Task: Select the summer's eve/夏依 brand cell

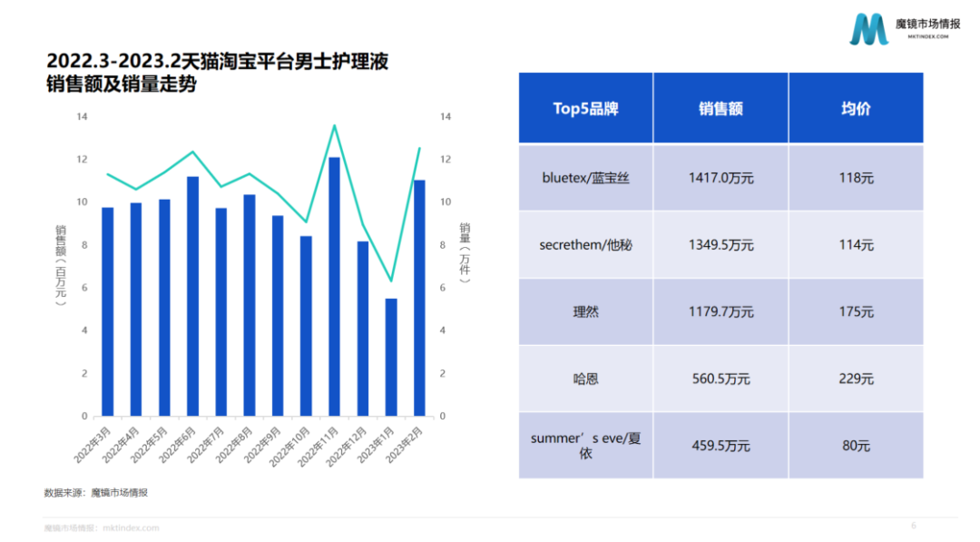Action: 585,445
